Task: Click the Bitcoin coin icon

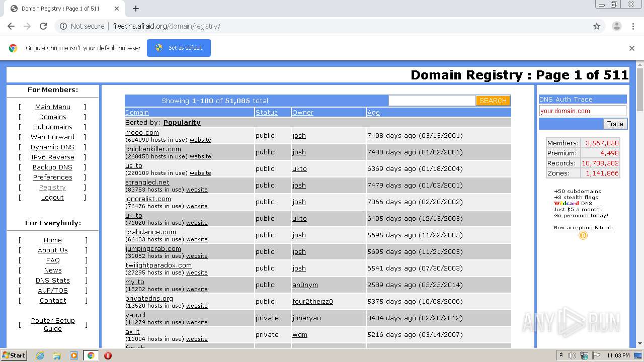Action: coord(583,235)
